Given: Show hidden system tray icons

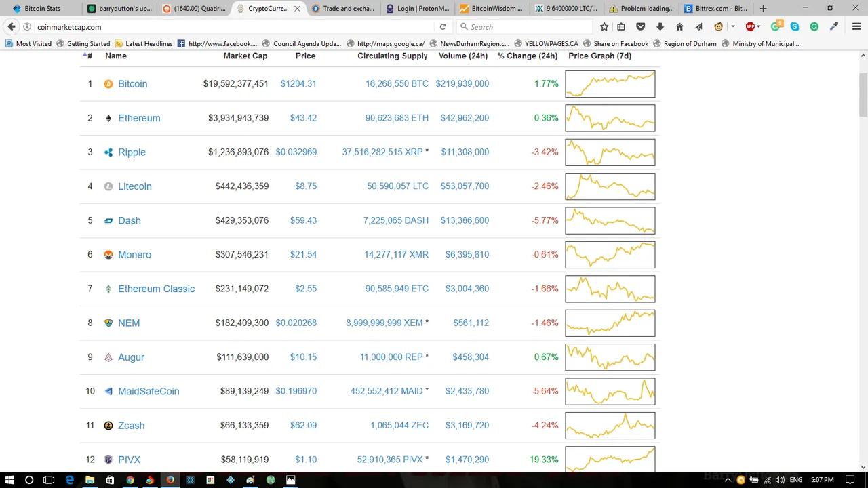Looking at the screenshot, I should pyautogui.click(x=728, y=480).
